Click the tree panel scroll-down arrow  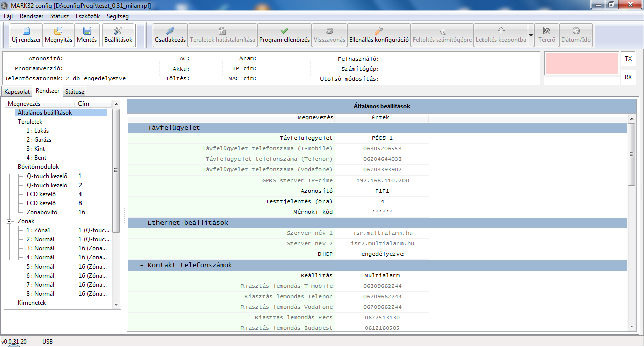coord(116,305)
